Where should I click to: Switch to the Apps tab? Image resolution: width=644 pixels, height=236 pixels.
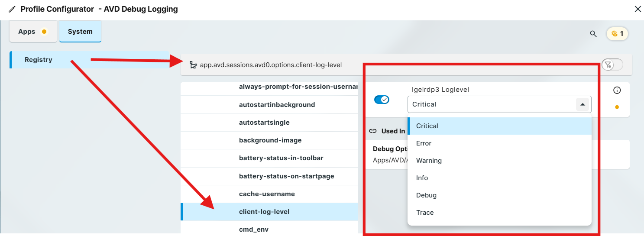point(27,32)
